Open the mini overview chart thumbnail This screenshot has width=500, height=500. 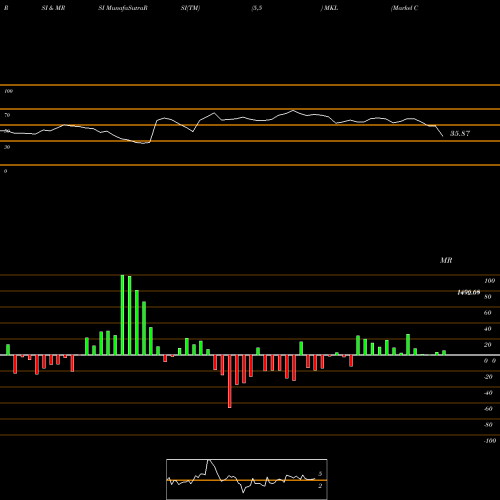click(247, 479)
